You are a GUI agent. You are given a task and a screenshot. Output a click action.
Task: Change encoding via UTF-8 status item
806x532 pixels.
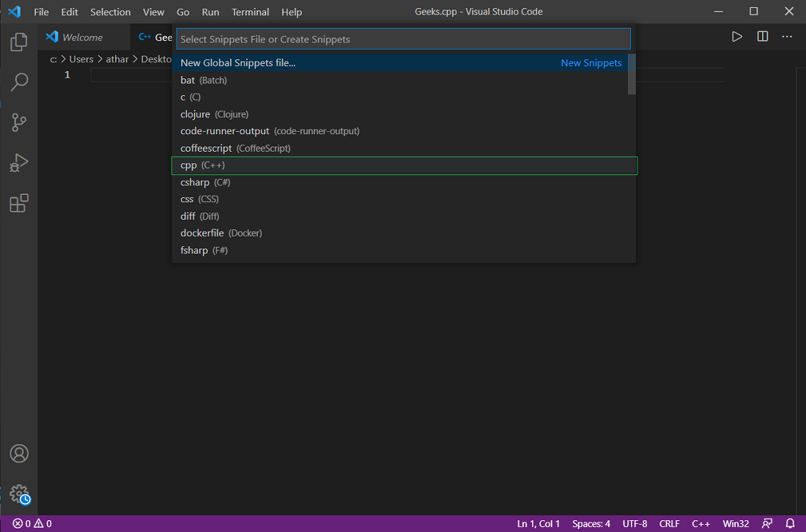click(x=635, y=523)
